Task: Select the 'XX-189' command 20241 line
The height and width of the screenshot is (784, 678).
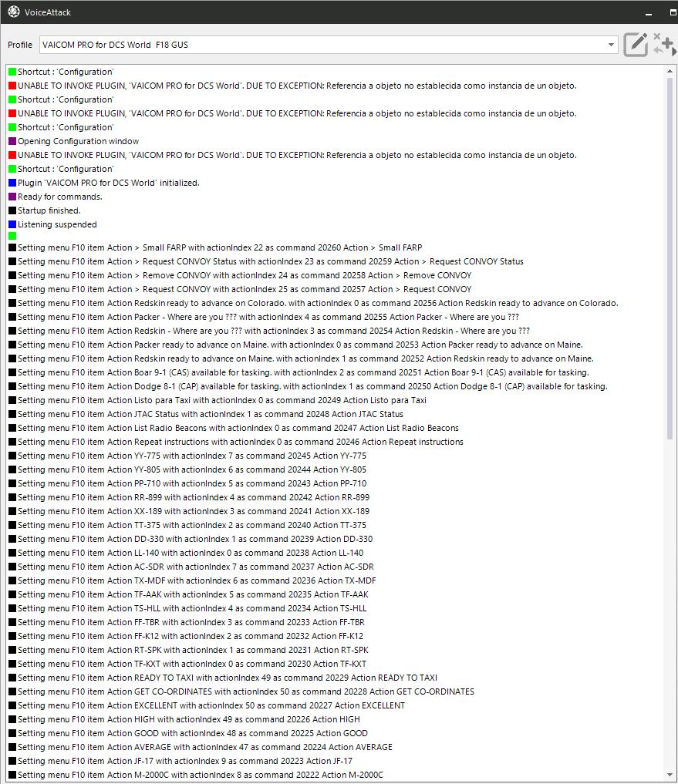Action: click(x=189, y=512)
